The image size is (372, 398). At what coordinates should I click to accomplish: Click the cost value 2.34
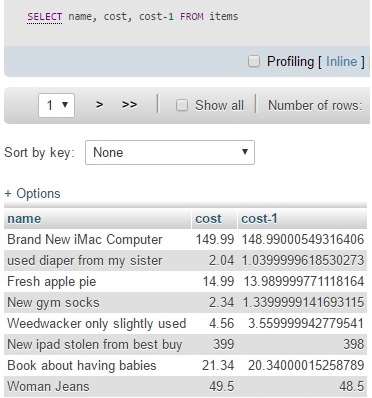[221, 302]
